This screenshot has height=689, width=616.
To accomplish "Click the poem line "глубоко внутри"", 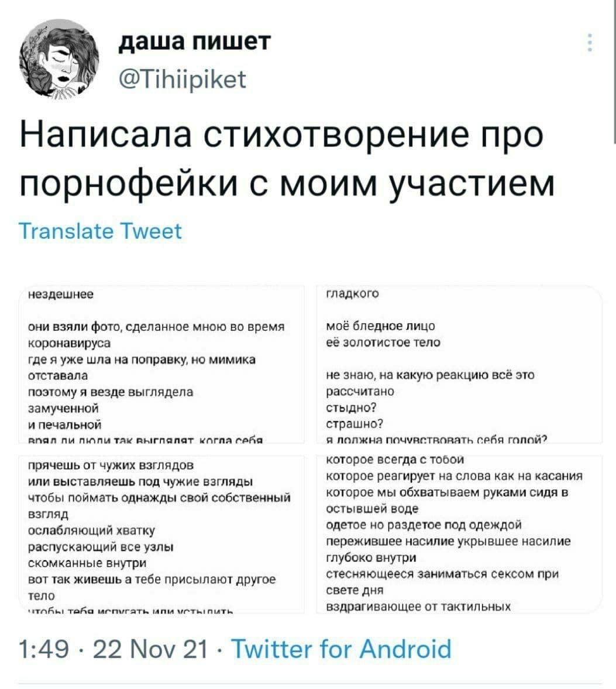I will 371,557.
